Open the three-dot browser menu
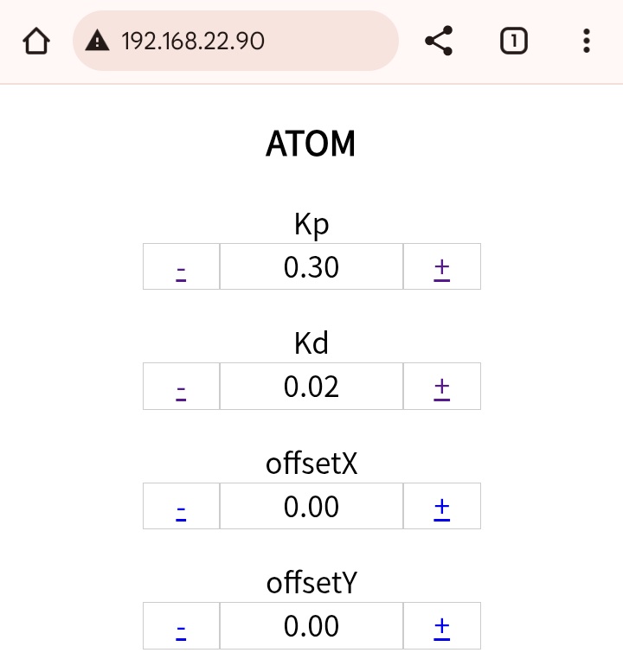Image resolution: width=623 pixels, height=672 pixels. coord(587,42)
